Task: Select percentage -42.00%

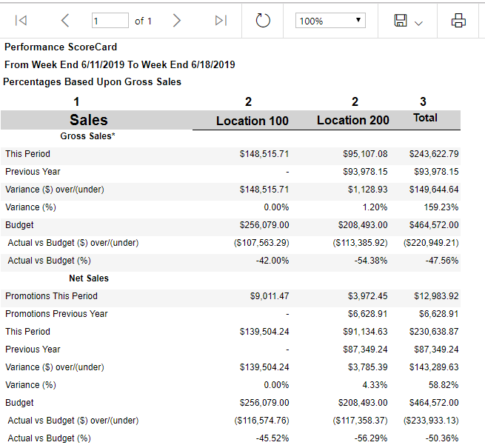Action: coord(272,261)
